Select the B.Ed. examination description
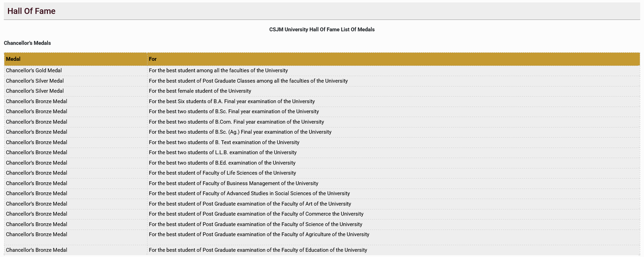The image size is (644, 257). [222, 163]
